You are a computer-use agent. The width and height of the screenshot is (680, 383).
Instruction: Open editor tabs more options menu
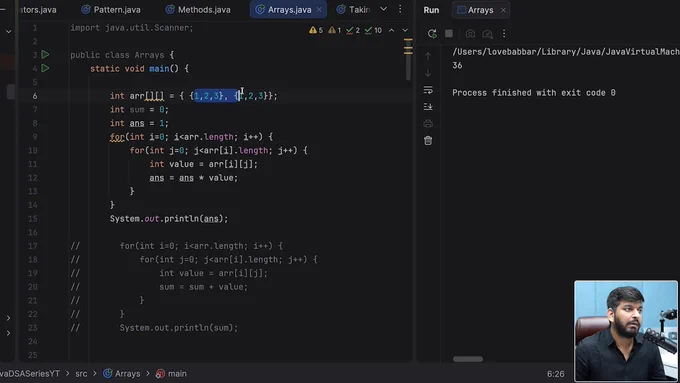(x=400, y=9)
